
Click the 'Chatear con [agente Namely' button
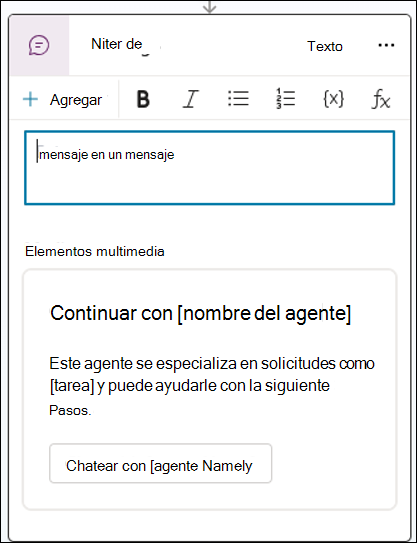(161, 463)
